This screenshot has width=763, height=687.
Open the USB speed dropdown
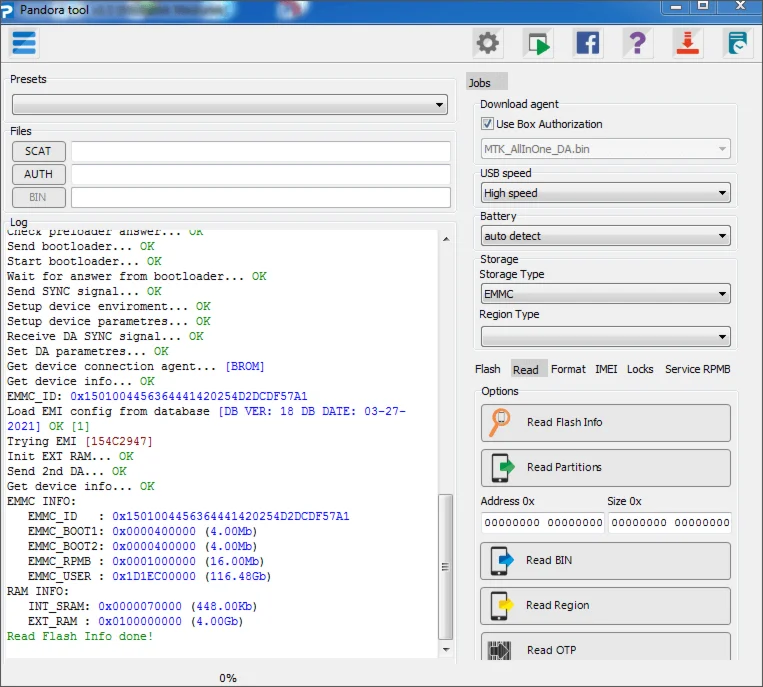click(x=605, y=193)
